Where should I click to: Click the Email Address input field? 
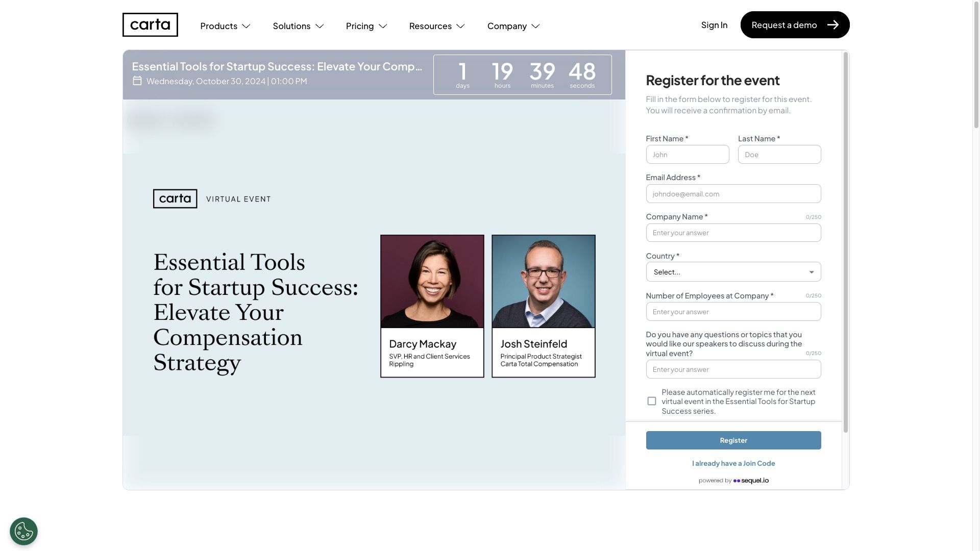(x=733, y=194)
